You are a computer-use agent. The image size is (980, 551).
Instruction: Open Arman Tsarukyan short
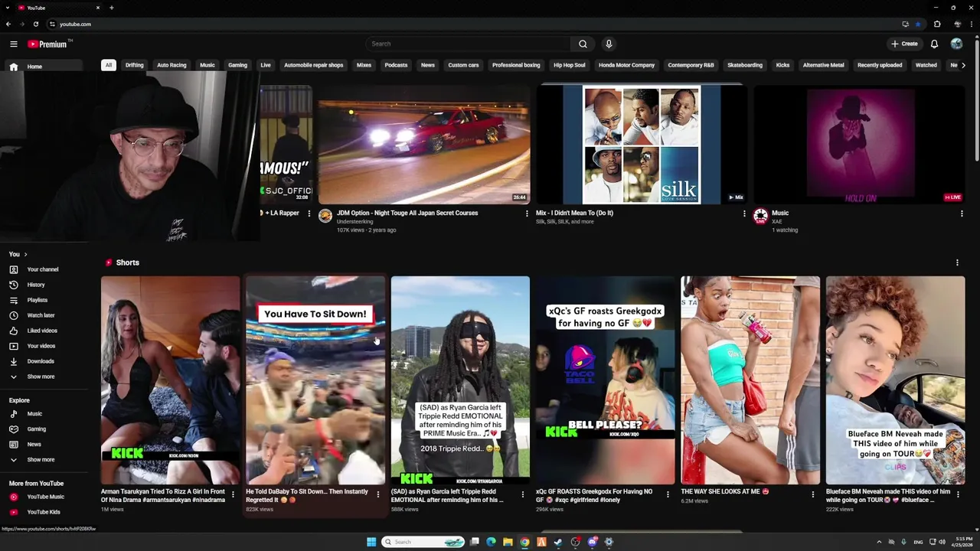point(170,380)
